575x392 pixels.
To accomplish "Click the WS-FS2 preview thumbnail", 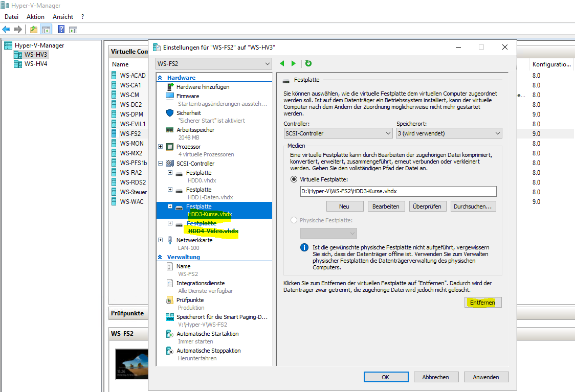I will pyautogui.click(x=132, y=363).
